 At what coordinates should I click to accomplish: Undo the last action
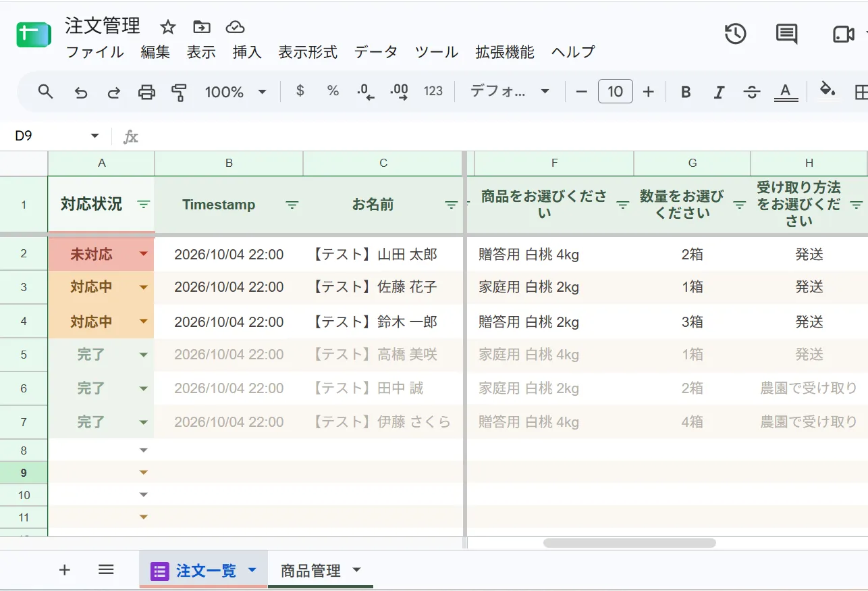pos(81,93)
